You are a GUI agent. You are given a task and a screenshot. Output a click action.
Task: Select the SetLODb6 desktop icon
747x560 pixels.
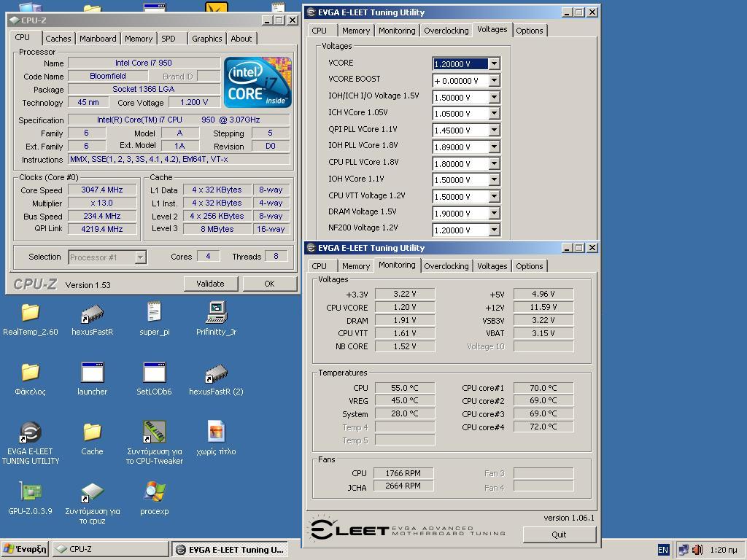click(x=155, y=373)
